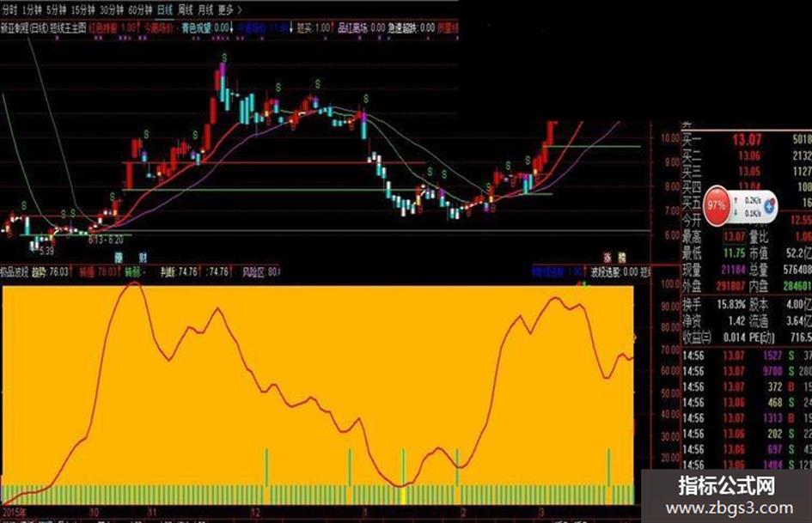Viewport: 812px width, 523px height.
Task: Click the 趋势 76.03 indicator value
Action: [x=51, y=272]
